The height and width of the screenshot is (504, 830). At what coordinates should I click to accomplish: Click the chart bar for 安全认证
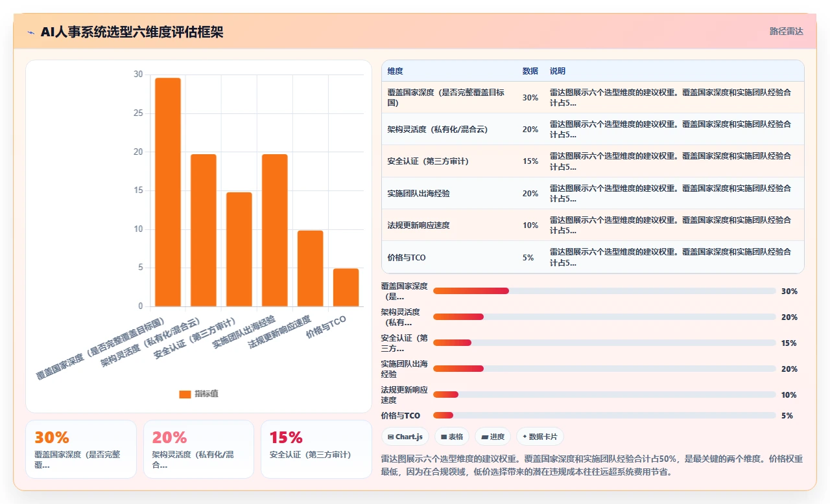point(239,249)
